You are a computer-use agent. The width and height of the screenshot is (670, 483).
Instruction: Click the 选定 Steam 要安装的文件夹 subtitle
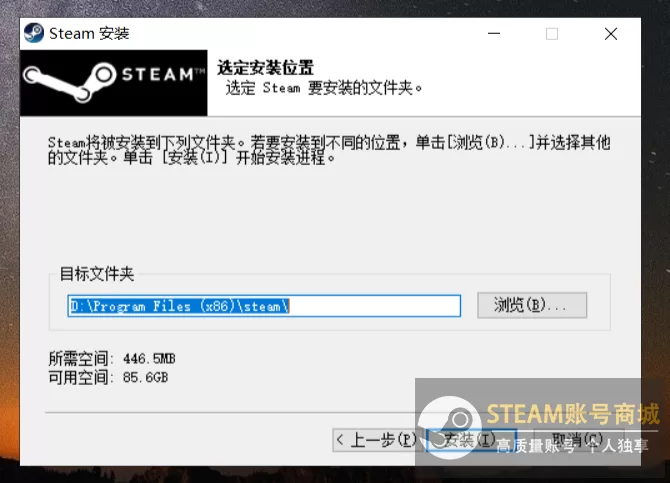323,88
